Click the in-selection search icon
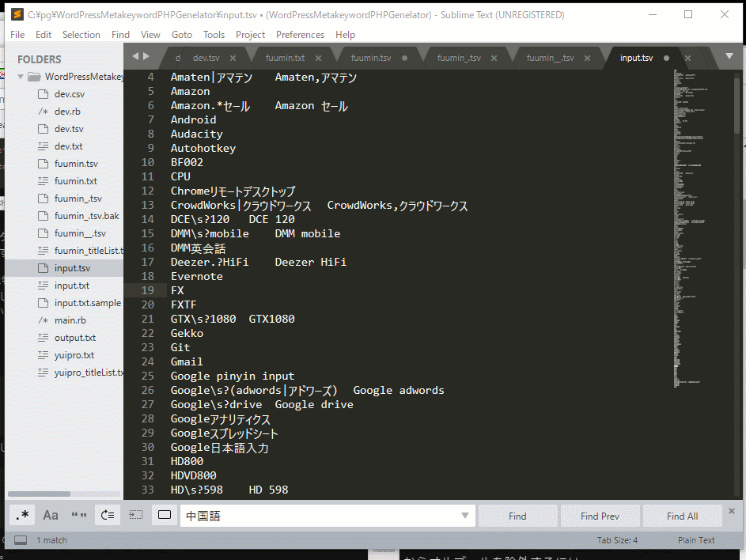The width and height of the screenshot is (746, 560). [136, 516]
